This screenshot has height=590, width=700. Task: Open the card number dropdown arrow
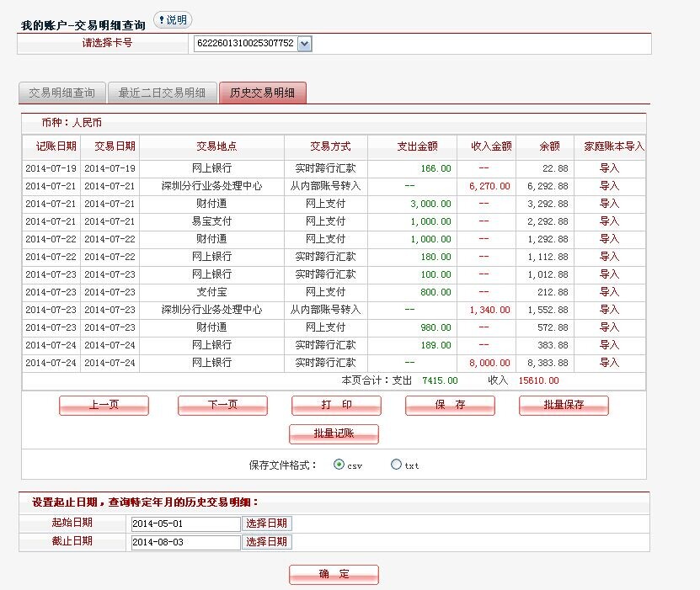(x=304, y=44)
